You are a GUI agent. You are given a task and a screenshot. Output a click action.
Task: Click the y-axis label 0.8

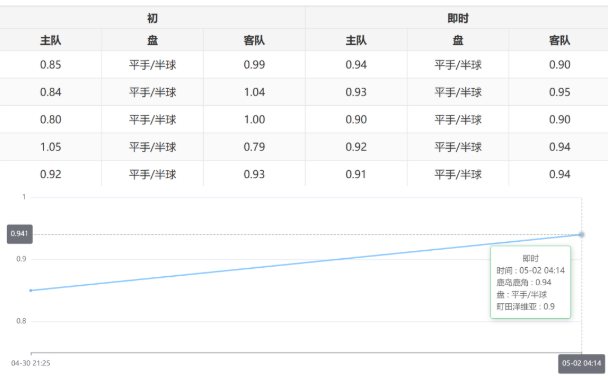(x=21, y=321)
